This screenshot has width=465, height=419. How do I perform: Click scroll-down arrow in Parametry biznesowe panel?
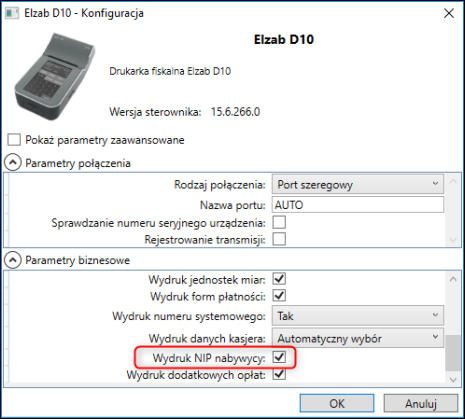point(453,379)
